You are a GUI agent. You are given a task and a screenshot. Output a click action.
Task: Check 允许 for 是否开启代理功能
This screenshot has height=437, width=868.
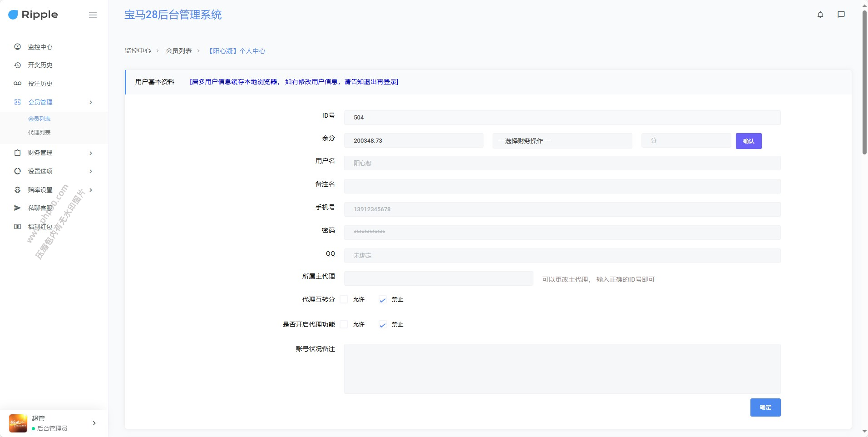pos(344,324)
